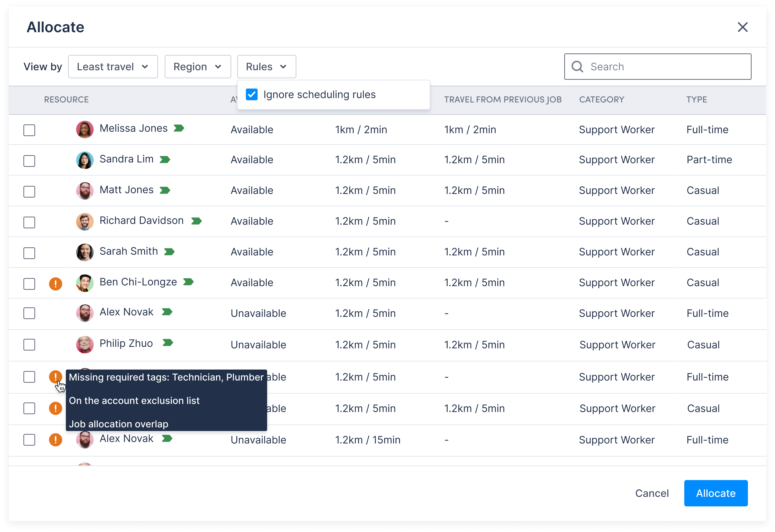
Task: Select the Melissa Jones row checkbox
Action: 29,130
